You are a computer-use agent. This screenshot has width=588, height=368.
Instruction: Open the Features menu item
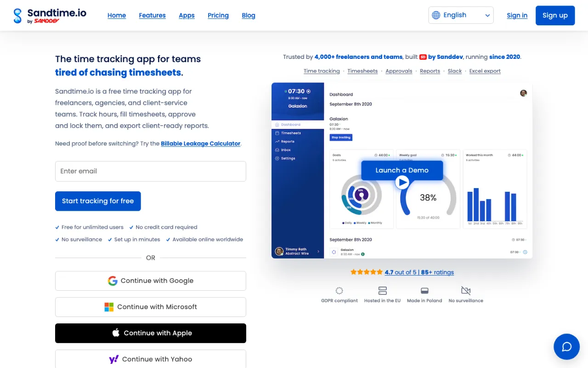[152, 16]
